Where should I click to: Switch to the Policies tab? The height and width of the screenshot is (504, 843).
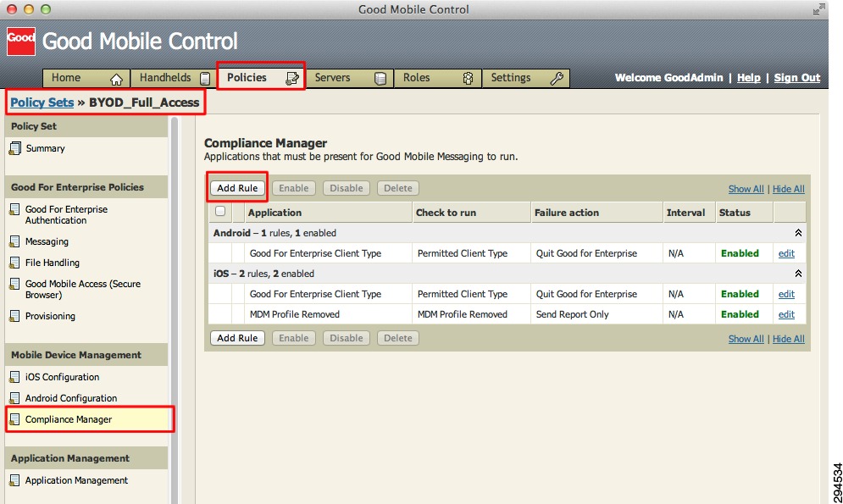click(261, 79)
